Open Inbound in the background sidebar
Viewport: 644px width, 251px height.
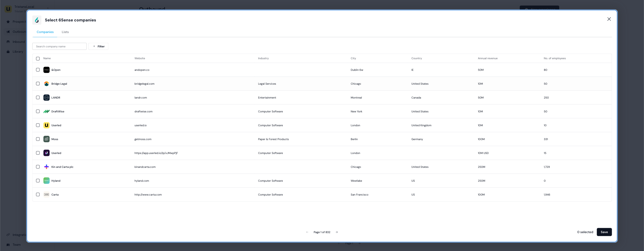pos(19,42)
